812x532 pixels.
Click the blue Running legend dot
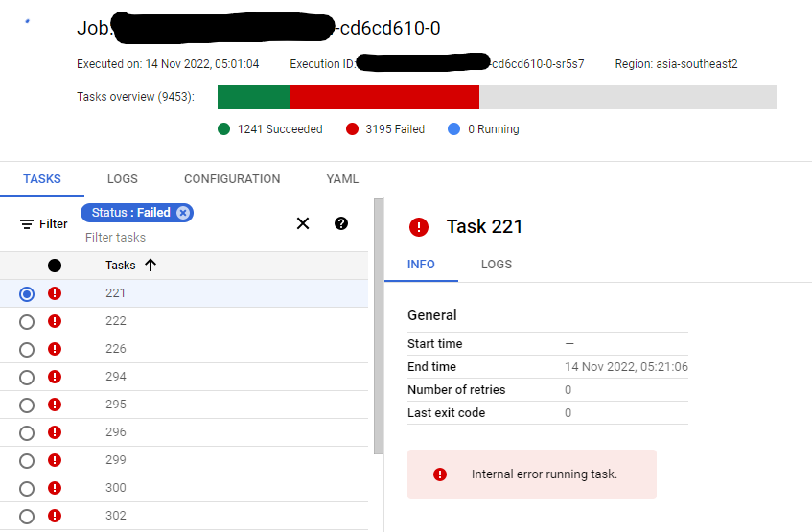tap(453, 129)
